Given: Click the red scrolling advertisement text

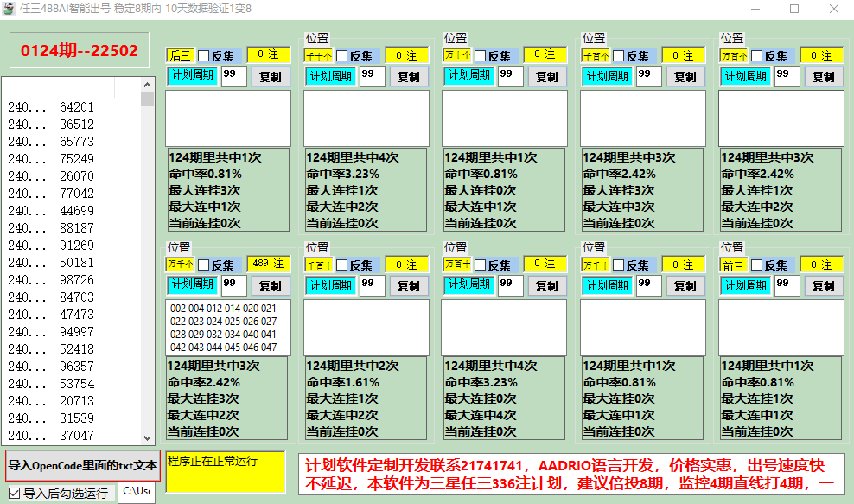Looking at the screenshot, I should 571,474.
